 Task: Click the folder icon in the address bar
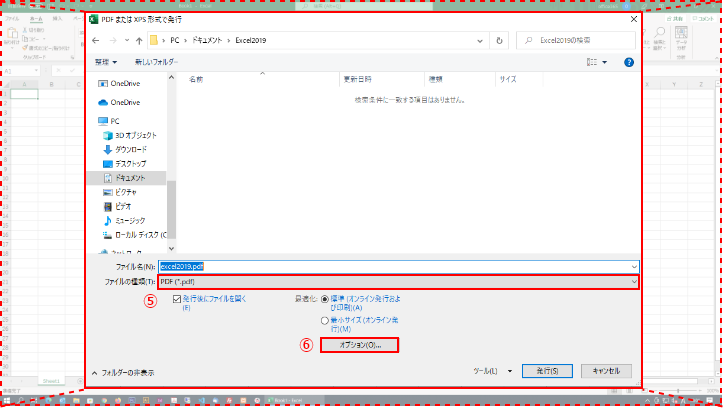(x=154, y=41)
